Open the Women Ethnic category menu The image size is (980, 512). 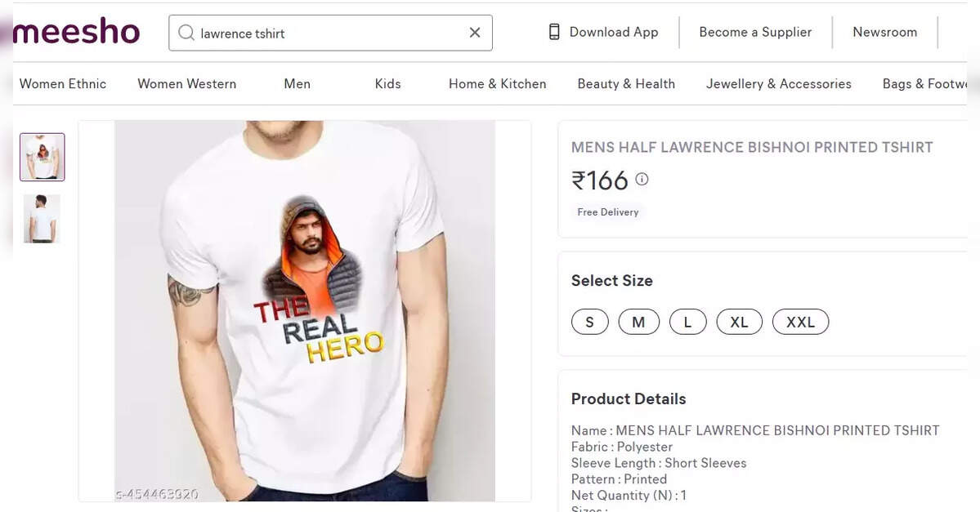click(62, 83)
